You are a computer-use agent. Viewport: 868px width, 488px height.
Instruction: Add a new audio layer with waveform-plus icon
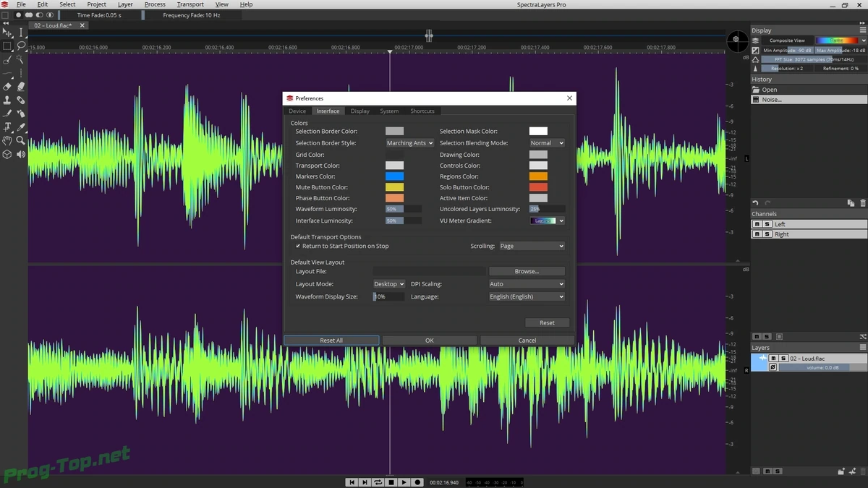[853, 471]
